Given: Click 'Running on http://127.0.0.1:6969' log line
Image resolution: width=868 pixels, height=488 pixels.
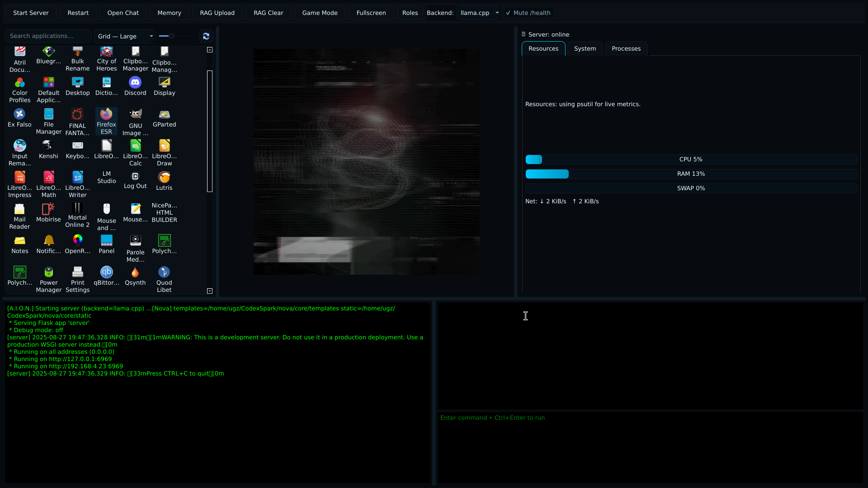Looking at the screenshot, I should [62, 359].
